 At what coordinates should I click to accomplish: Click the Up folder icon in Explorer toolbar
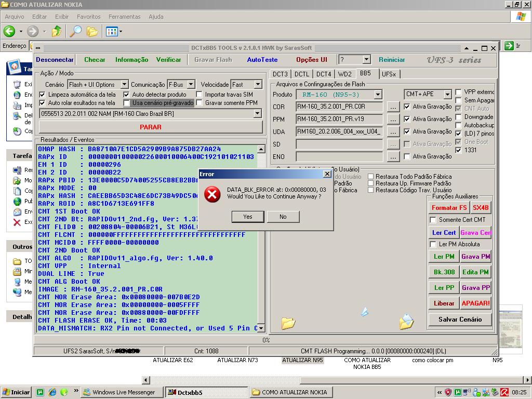[56, 31]
